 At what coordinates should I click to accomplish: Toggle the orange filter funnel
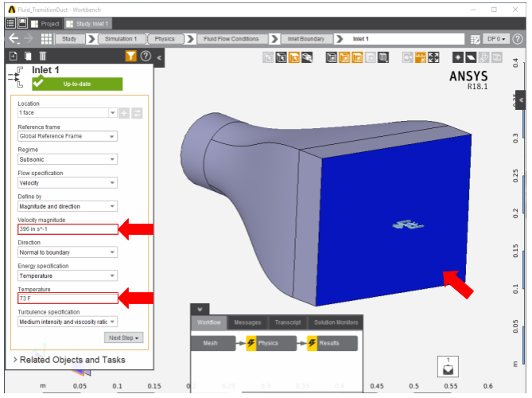[130, 56]
